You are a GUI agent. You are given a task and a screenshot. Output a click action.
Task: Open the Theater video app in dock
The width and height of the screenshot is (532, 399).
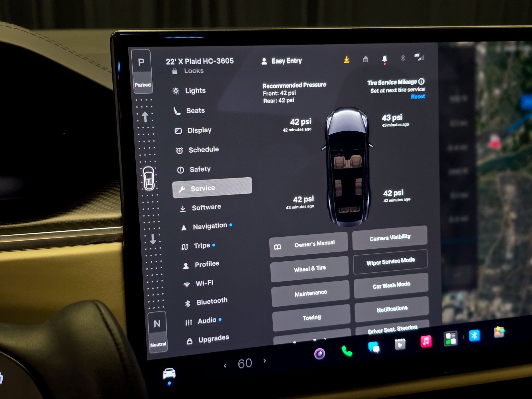tap(400, 344)
